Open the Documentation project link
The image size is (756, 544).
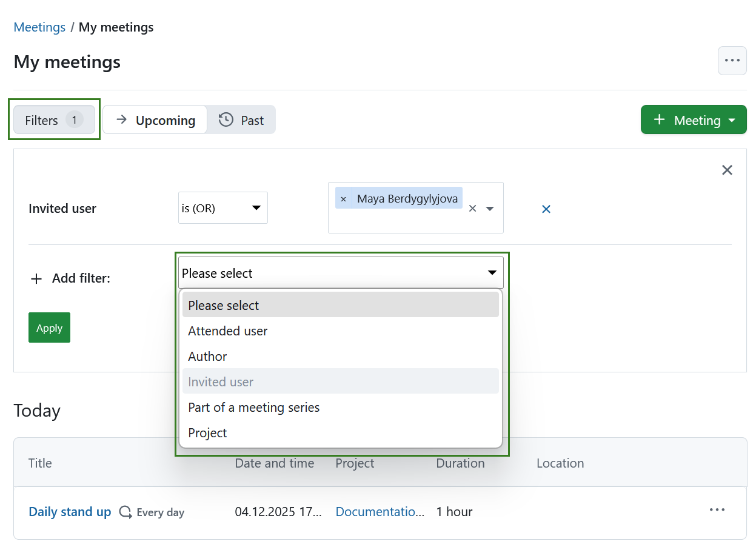coord(380,511)
